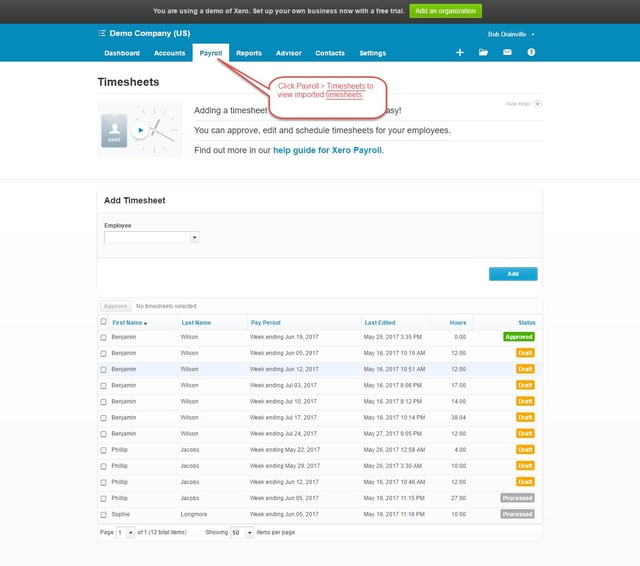640x566 pixels.
Task: Click the Hide help close icon
Action: coord(538,104)
